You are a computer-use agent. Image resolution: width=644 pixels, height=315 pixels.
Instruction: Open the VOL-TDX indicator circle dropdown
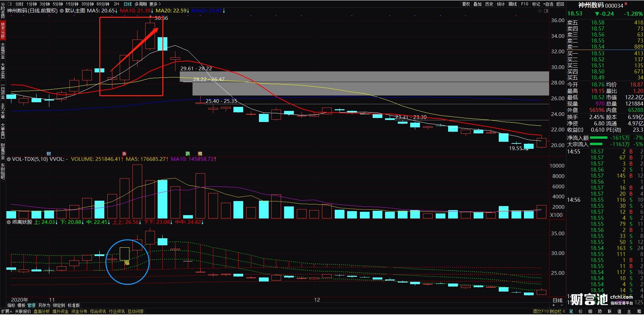pyautogui.click(x=9, y=159)
